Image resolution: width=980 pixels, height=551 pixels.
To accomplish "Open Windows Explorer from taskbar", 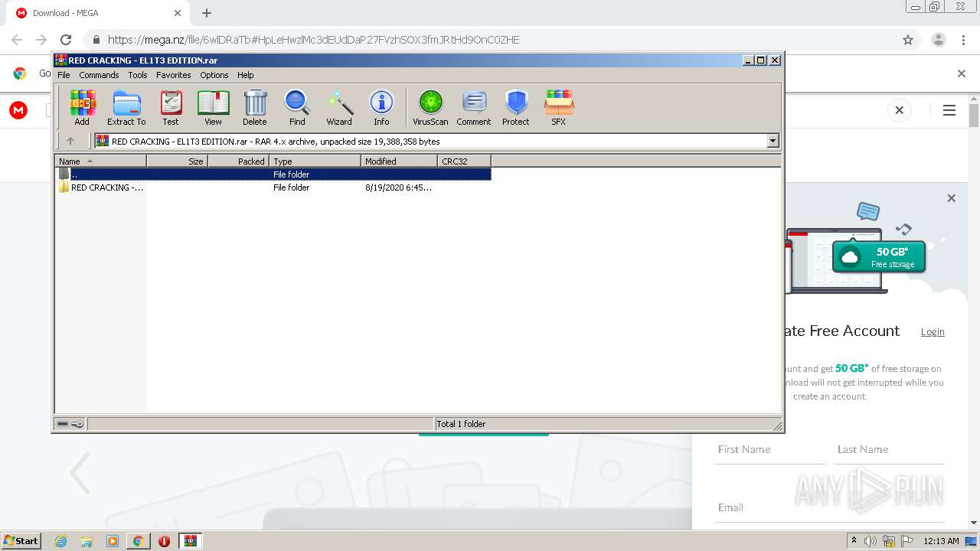I will (x=87, y=541).
